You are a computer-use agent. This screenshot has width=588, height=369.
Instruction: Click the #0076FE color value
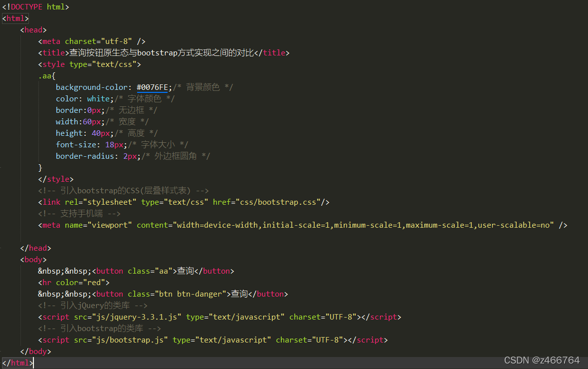pos(152,87)
